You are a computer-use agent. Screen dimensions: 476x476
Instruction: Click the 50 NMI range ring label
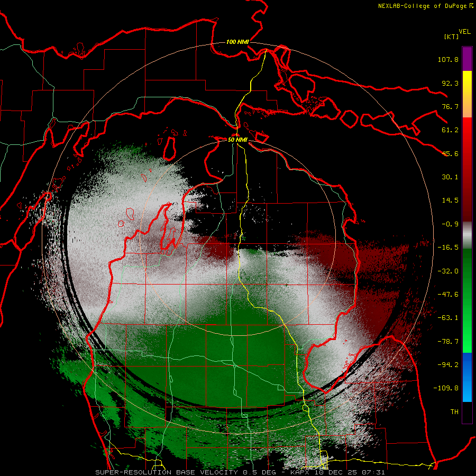coord(237,140)
